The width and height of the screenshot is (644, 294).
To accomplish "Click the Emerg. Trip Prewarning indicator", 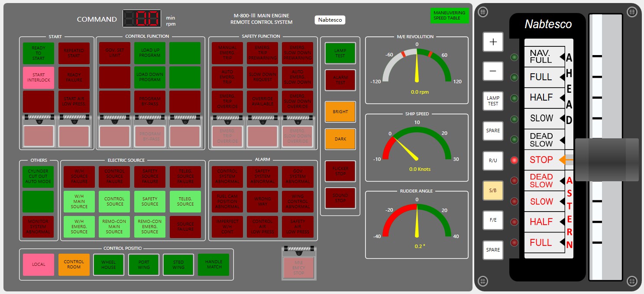I will 262,53.
